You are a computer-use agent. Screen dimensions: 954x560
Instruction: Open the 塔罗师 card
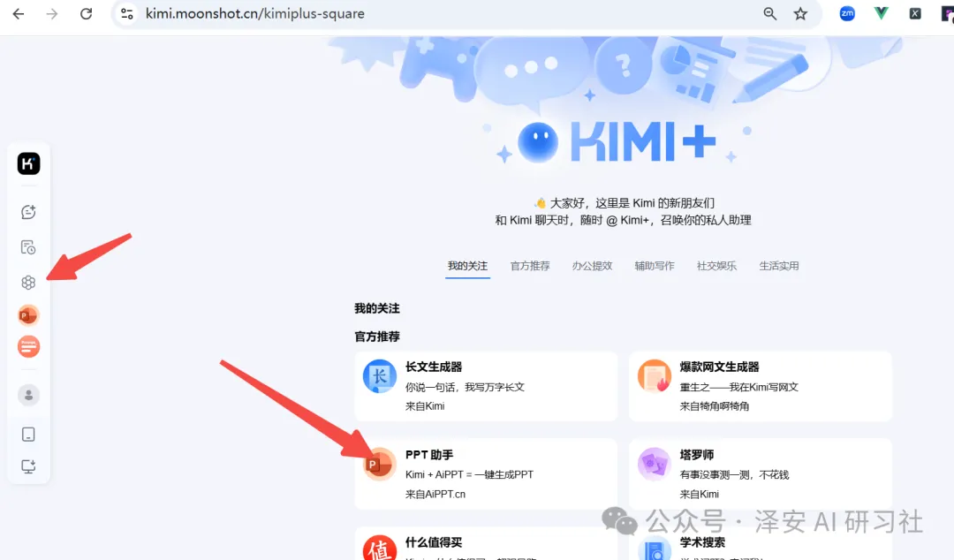pyautogui.click(x=761, y=473)
